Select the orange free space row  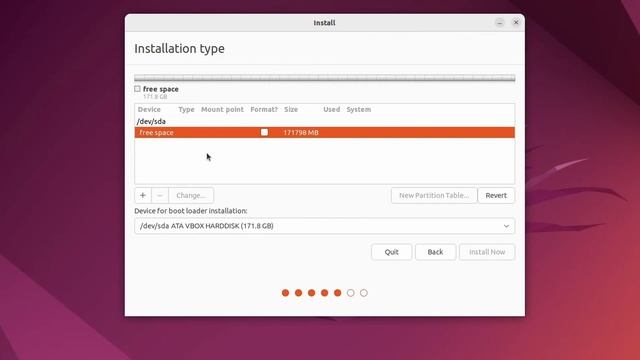coord(324,133)
